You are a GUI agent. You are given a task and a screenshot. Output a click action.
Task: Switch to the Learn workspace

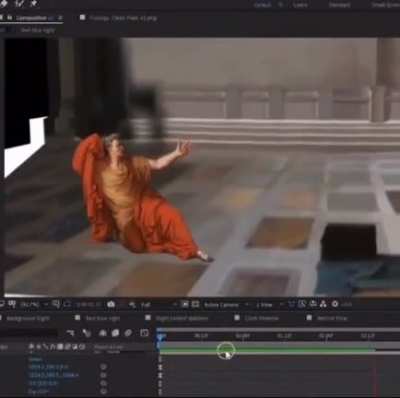click(x=300, y=5)
